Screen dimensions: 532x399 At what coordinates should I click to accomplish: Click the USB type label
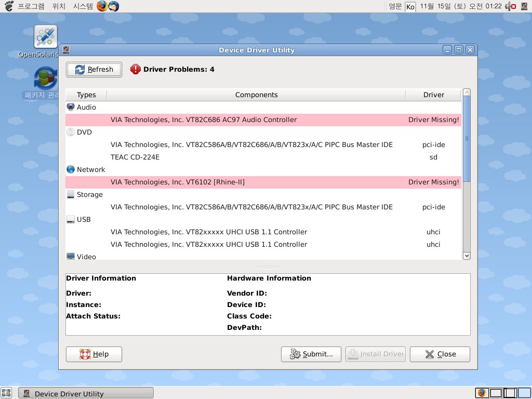coord(84,220)
